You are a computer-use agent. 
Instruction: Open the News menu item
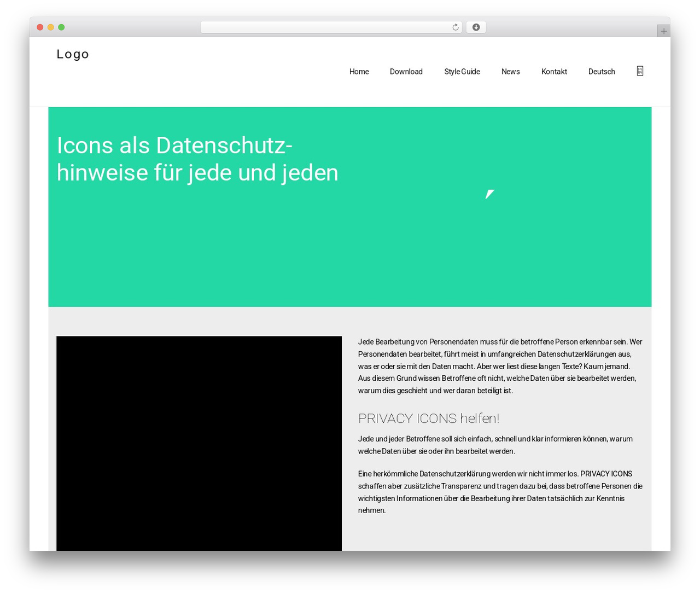tap(511, 72)
